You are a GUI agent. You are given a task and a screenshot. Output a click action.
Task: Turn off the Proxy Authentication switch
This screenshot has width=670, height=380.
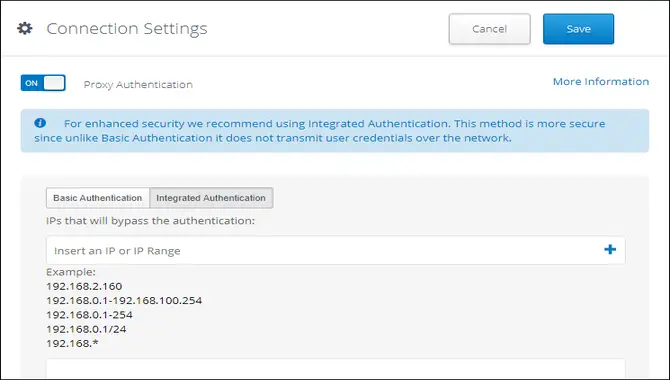(x=43, y=83)
